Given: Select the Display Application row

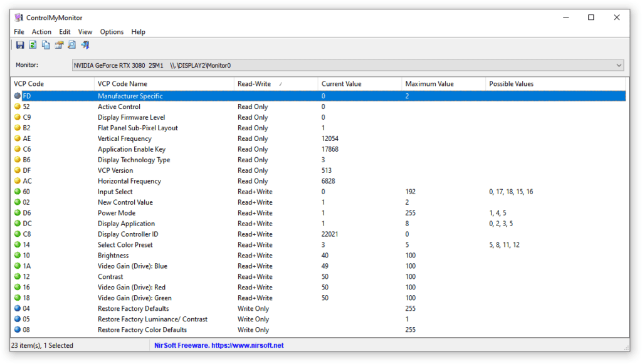Looking at the screenshot, I should tap(318, 223).
